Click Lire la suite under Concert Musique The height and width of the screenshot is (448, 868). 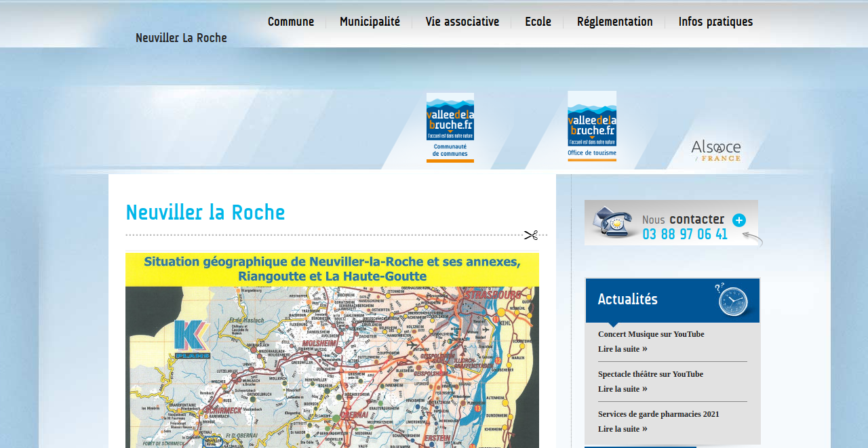(623, 349)
